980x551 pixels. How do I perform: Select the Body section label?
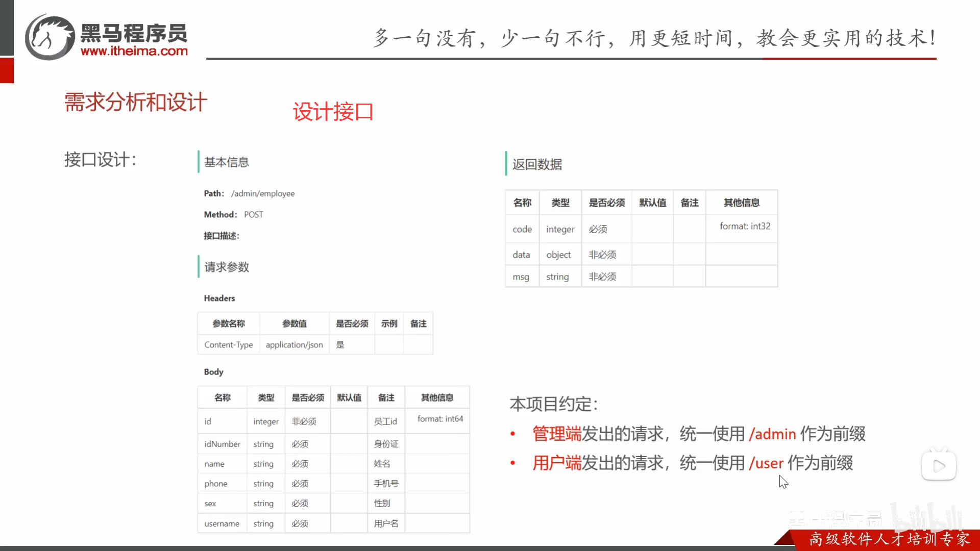[x=213, y=372]
